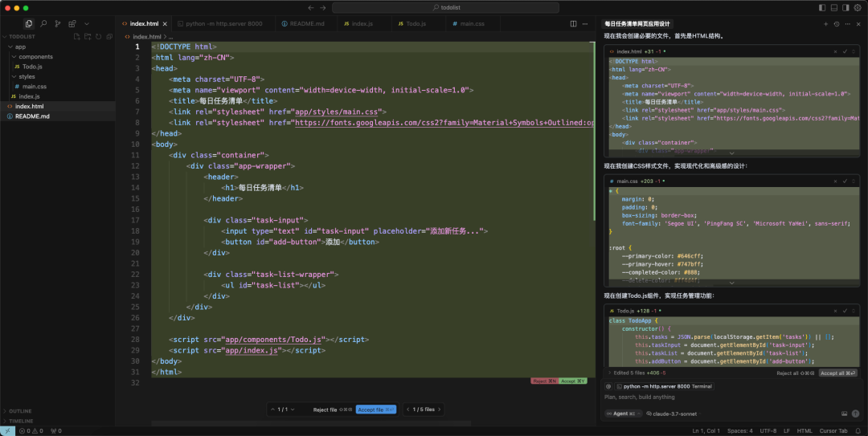
Task: Switch to the README.md tab
Action: point(306,24)
